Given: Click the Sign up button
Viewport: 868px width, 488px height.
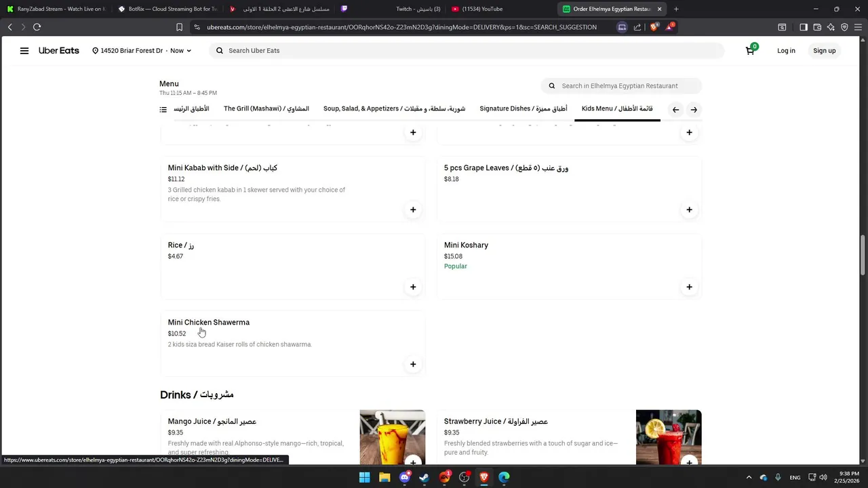Looking at the screenshot, I should 825,51.
